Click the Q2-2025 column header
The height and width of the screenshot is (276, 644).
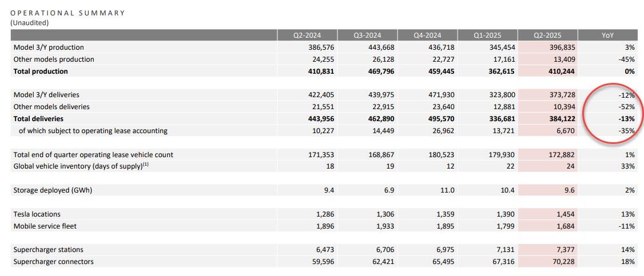click(547, 35)
